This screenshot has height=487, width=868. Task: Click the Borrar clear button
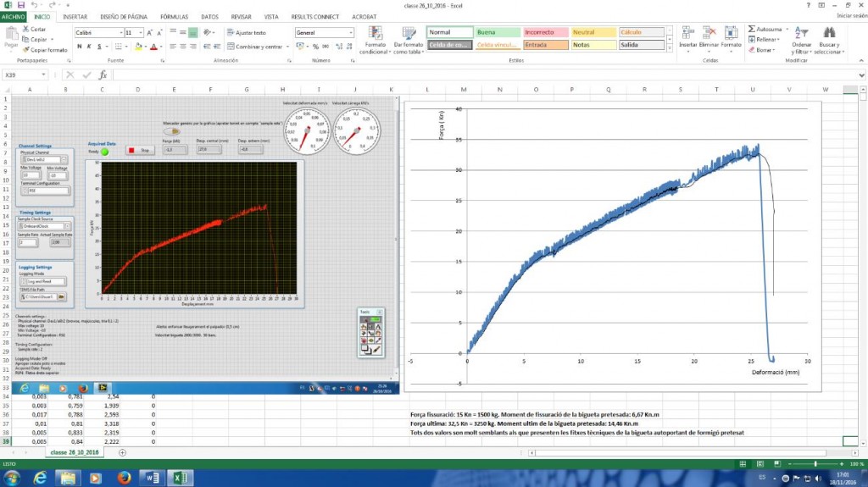762,50
